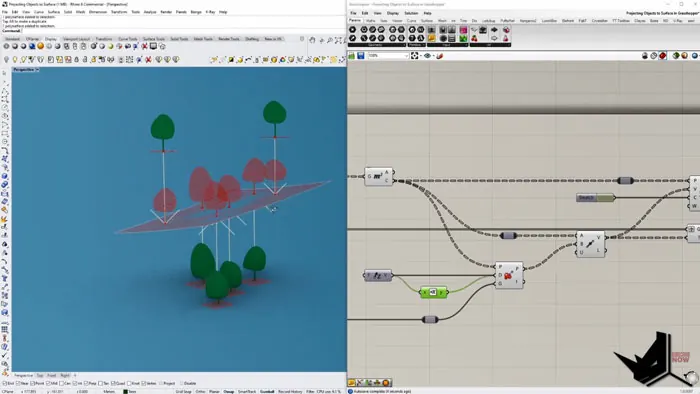Save Grasshopper document with blue floppy icon
Screen dimensions: 700x394
pyautogui.click(x=361, y=56)
